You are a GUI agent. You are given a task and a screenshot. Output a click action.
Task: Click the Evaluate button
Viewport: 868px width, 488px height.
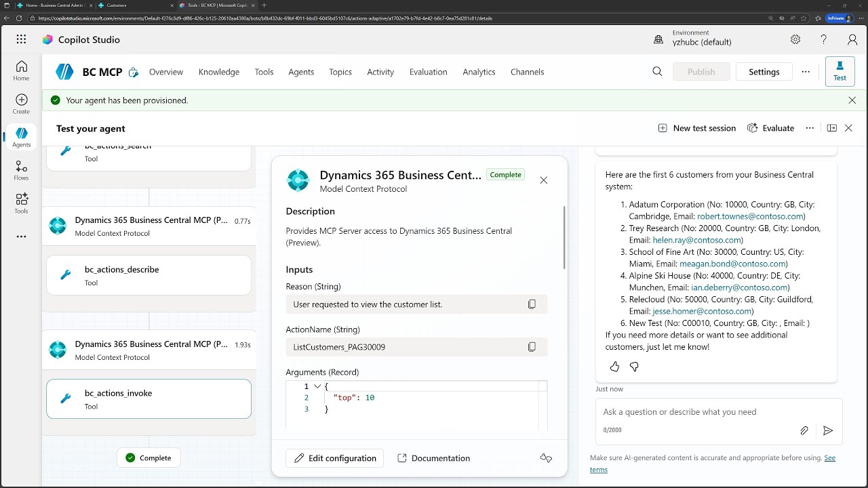(770, 128)
